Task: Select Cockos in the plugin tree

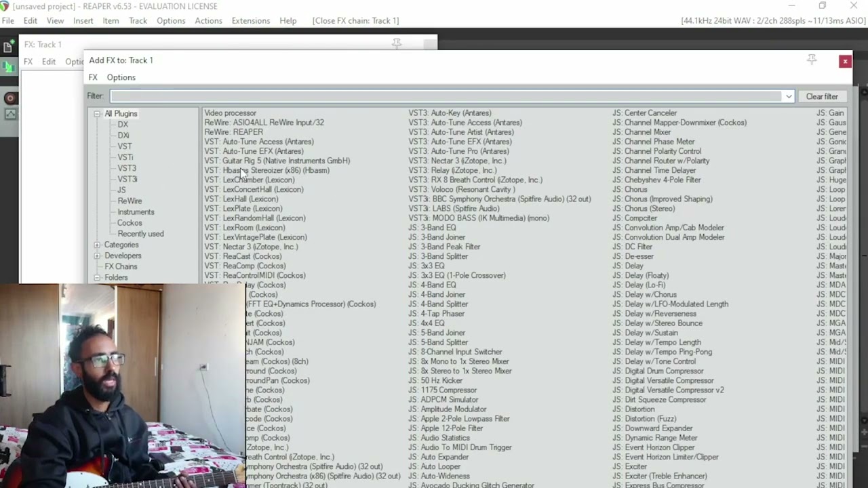Action: (130, 223)
